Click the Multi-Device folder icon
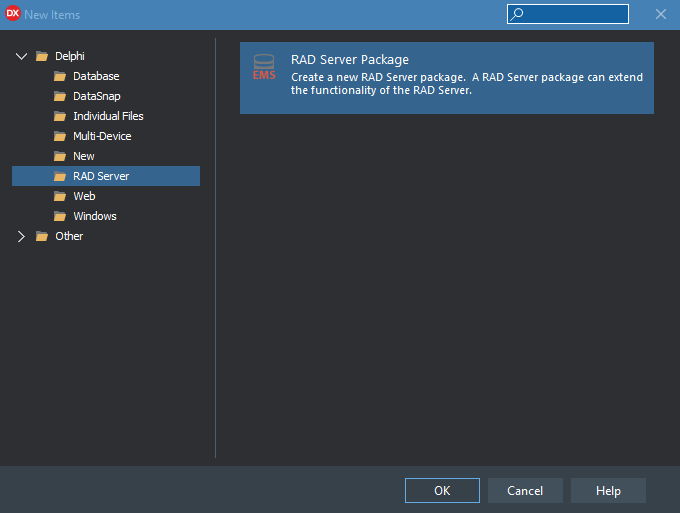 click(60, 137)
